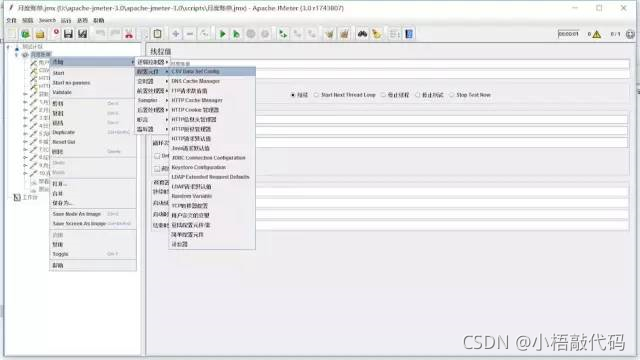Click the Remote Shutdown All icon

(312, 34)
